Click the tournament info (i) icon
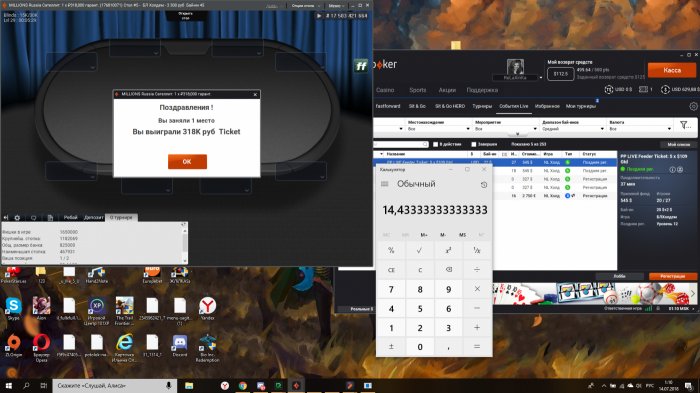This screenshot has width=700, height=393. pos(672,170)
